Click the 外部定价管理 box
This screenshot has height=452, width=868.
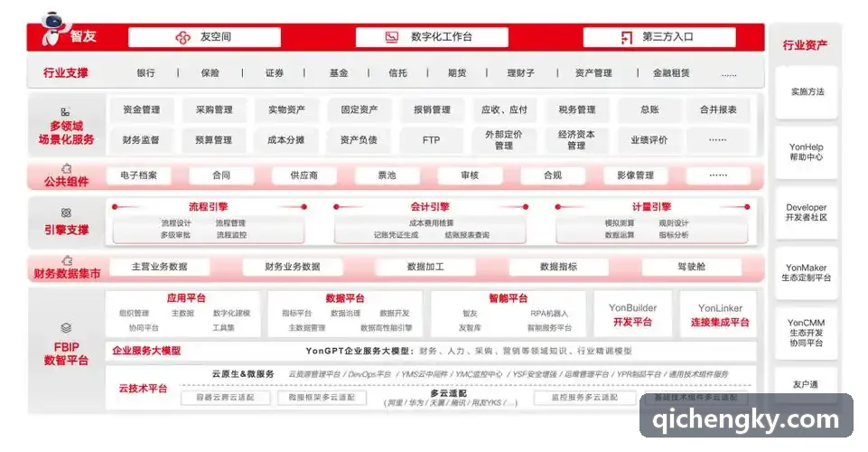pyautogui.click(x=504, y=140)
